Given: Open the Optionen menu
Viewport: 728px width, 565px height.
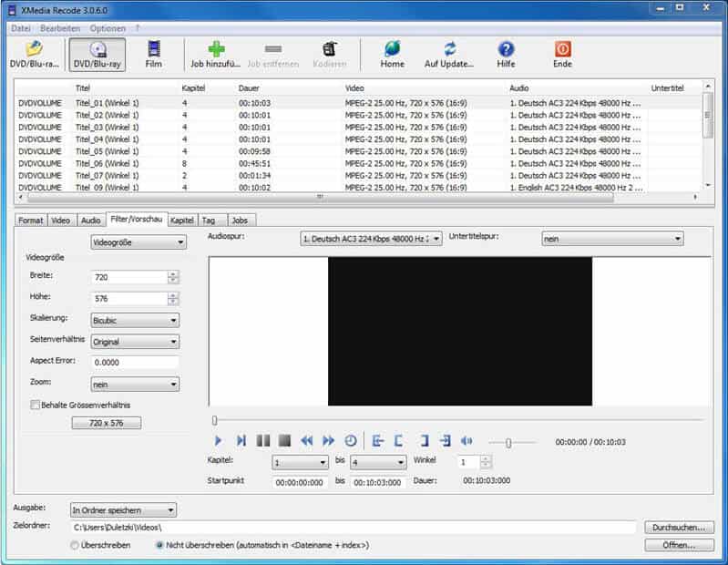Looking at the screenshot, I should pos(108,28).
